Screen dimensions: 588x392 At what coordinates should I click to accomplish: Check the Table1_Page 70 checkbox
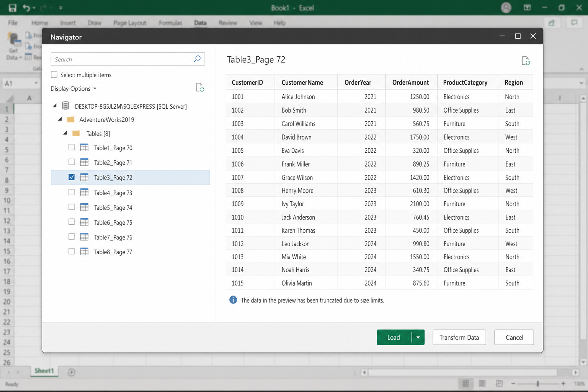coord(72,147)
